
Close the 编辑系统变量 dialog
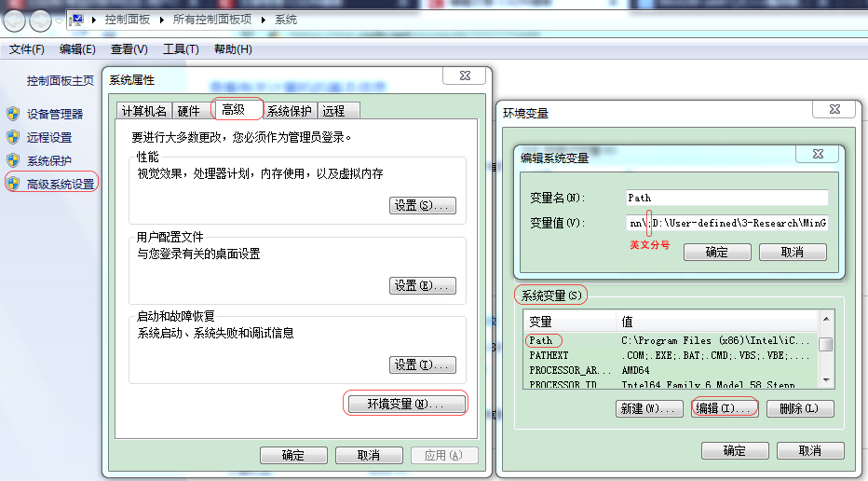(x=818, y=154)
